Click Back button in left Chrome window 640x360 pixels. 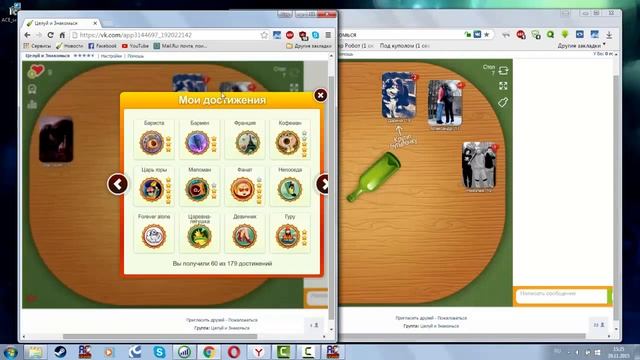(27, 35)
